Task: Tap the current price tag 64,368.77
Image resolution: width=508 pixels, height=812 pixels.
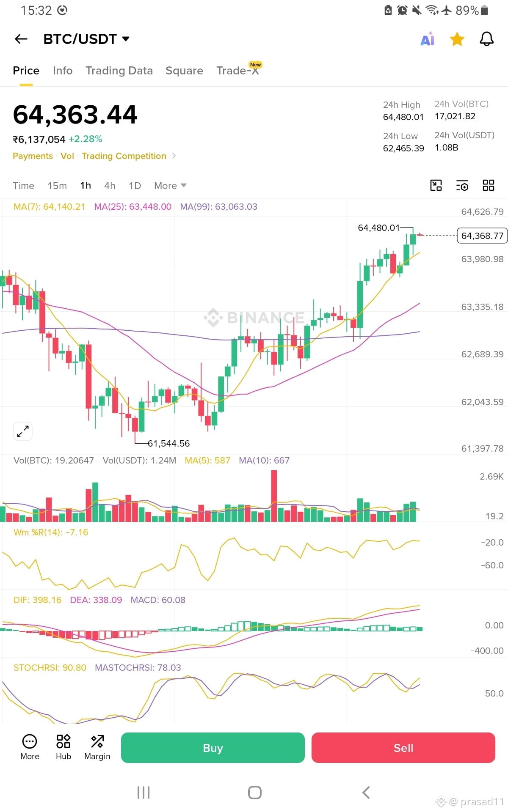Action: pyautogui.click(x=482, y=236)
